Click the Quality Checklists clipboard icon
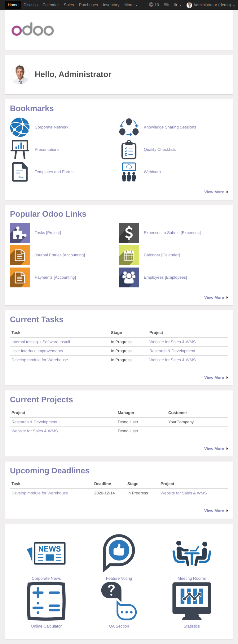Screen dimensions: 238x644 click(129, 150)
